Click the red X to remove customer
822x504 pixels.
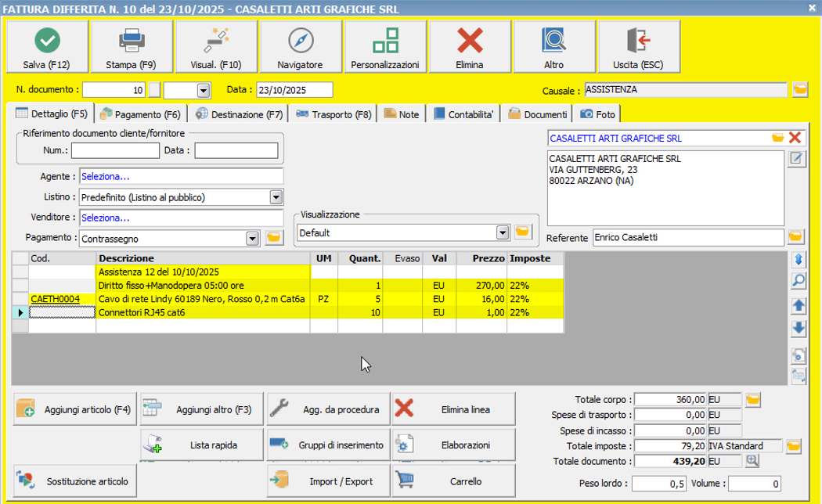[x=795, y=138]
